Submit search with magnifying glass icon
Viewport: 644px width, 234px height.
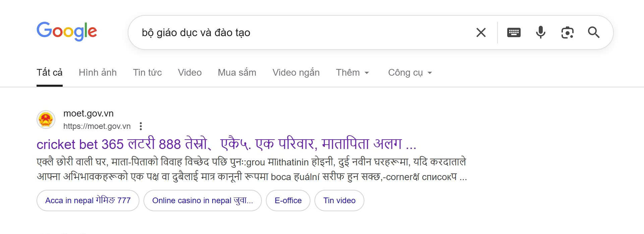[593, 32]
